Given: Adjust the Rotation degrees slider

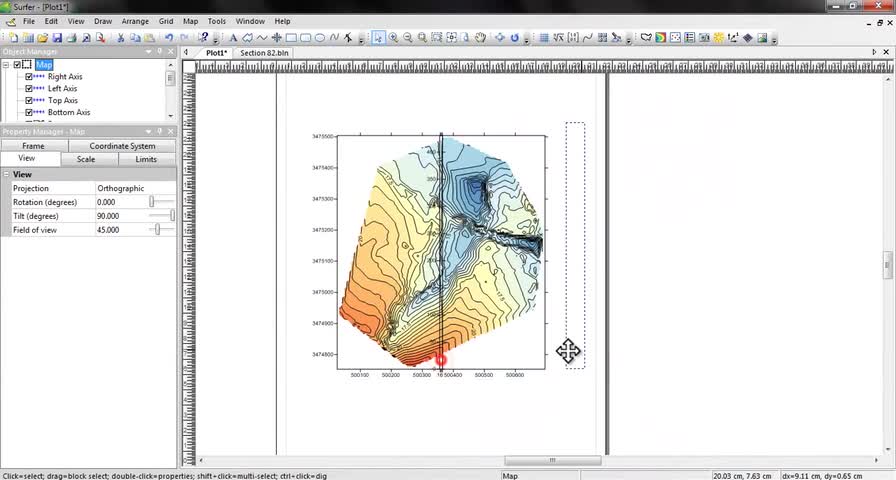Looking at the screenshot, I should [x=152, y=202].
